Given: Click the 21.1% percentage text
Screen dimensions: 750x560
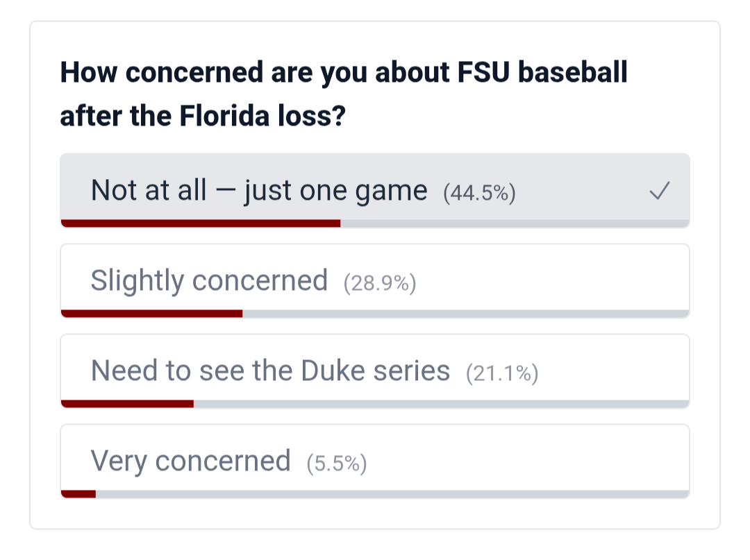Looking at the screenshot, I should [502, 373].
